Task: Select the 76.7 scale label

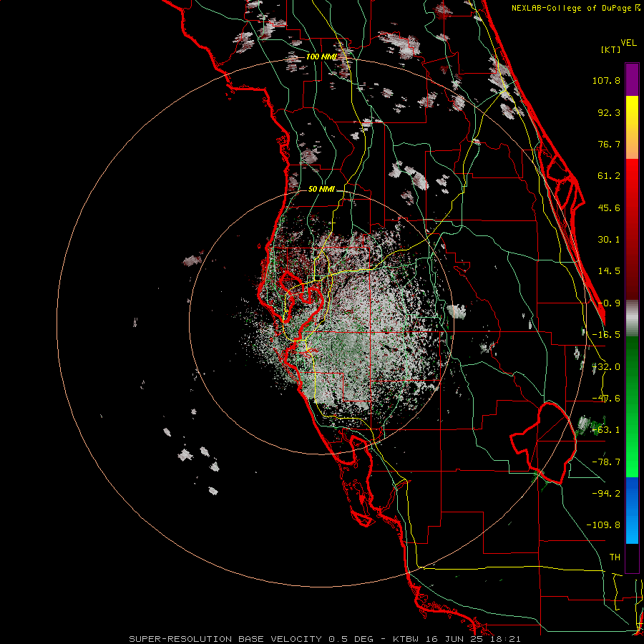Action: [609, 144]
